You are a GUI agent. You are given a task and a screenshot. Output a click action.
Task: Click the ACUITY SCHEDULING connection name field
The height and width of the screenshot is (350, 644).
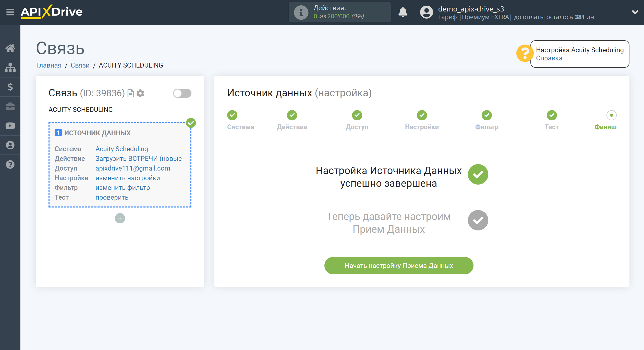[120, 110]
